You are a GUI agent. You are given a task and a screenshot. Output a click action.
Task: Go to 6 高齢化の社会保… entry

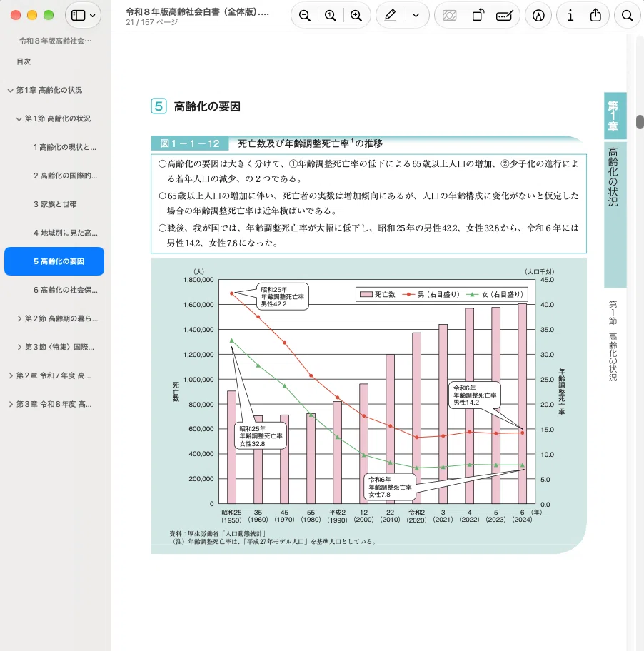(x=66, y=291)
